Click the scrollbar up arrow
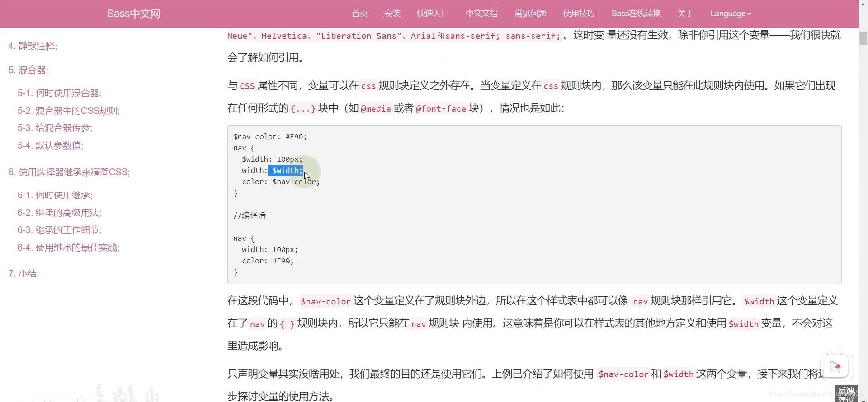Screen dimensions: 868x402 click(x=863, y=3)
